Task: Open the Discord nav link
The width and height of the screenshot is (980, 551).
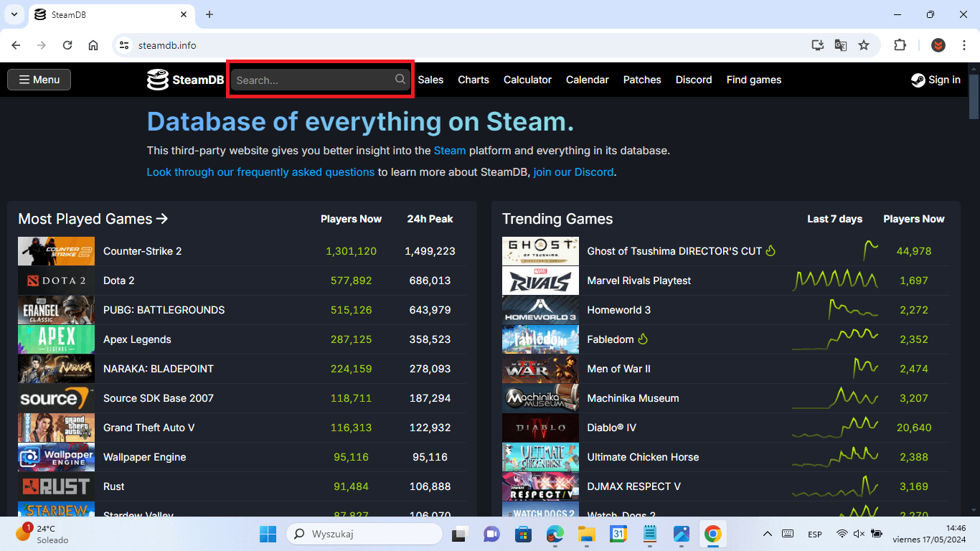Action: pyautogui.click(x=694, y=80)
